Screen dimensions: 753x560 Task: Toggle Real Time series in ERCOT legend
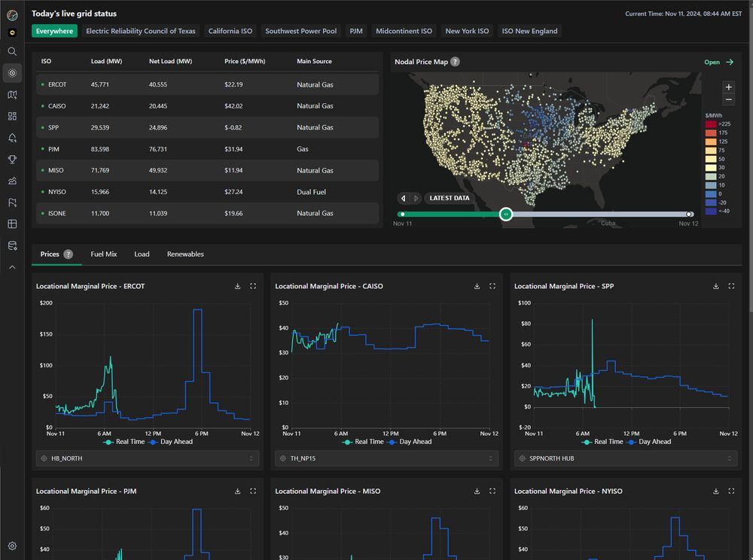[x=124, y=442]
